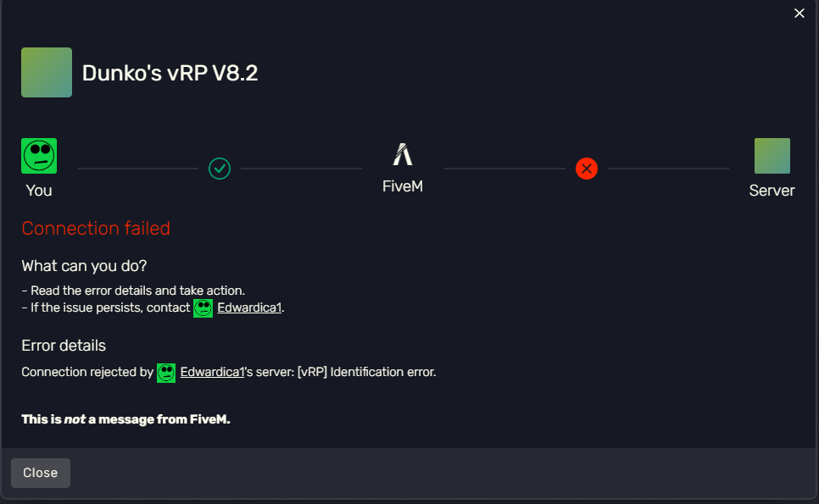The width and height of the screenshot is (819, 504).
Task: Click the FiveM logo icon
Action: click(x=403, y=152)
